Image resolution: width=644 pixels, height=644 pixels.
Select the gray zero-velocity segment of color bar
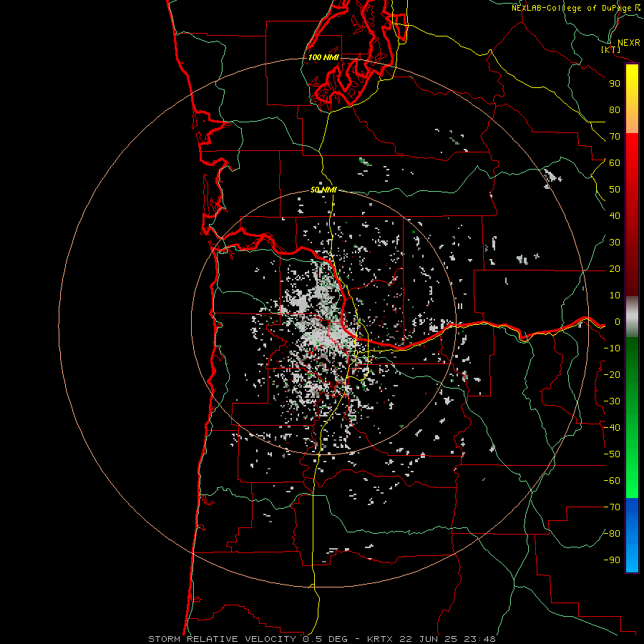(632, 317)
